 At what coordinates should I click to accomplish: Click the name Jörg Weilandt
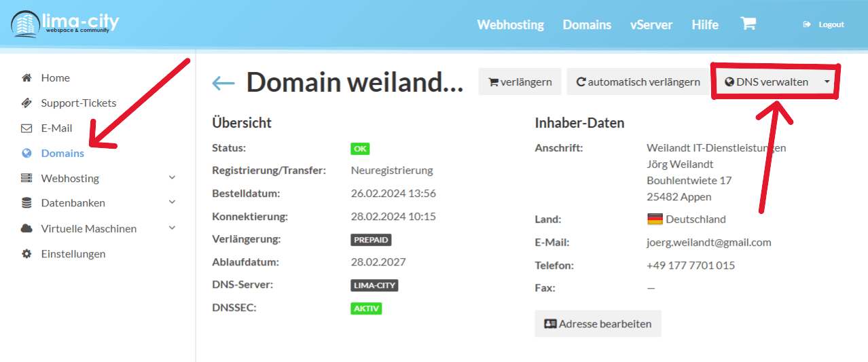[680, 164]
